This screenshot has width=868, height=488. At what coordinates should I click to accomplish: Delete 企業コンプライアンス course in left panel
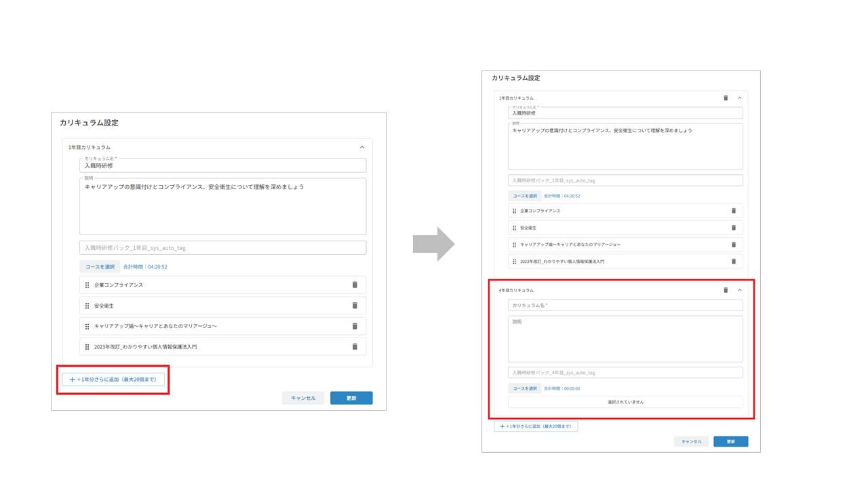[x=355, y=285]
